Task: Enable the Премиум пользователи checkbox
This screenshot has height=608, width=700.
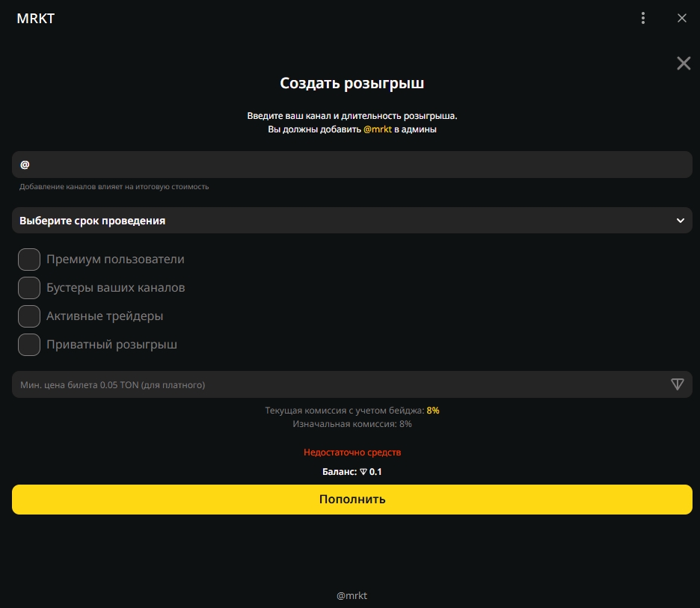Action: 29,260
